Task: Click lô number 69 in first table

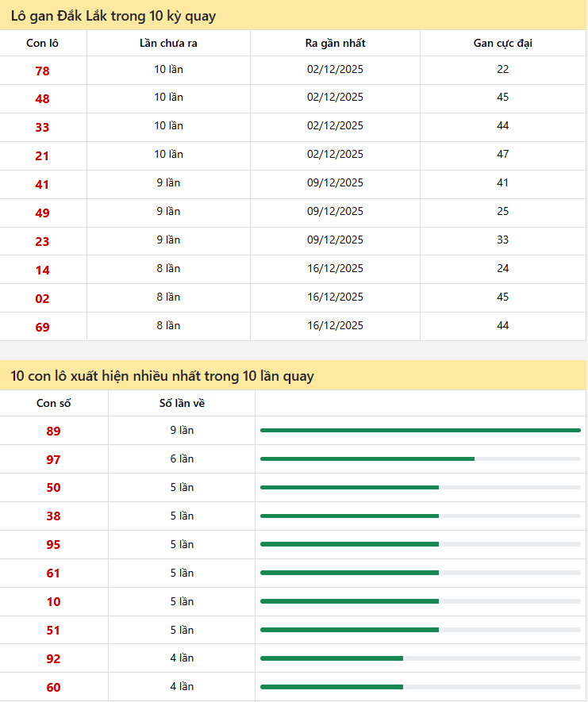Action: [42, 327]
